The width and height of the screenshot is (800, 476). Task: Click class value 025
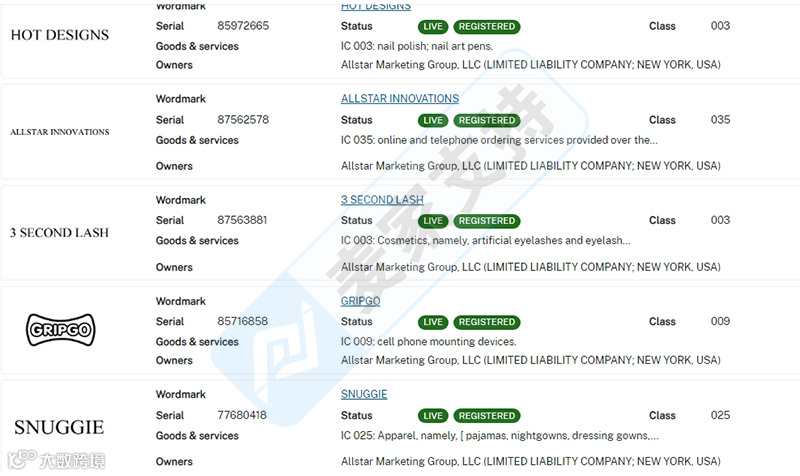(x=720, y=415)
